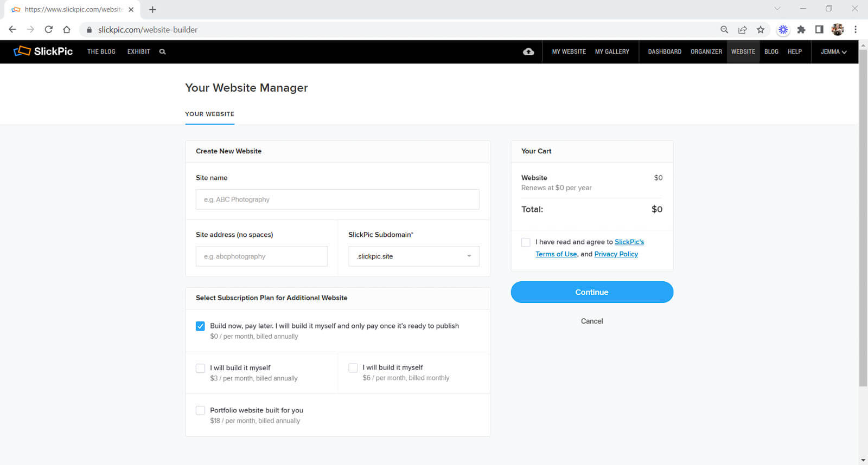Screen dimensions: 868x465
Task: Click the browser zoom magnifier icon
Action: [x=724, y=30]
